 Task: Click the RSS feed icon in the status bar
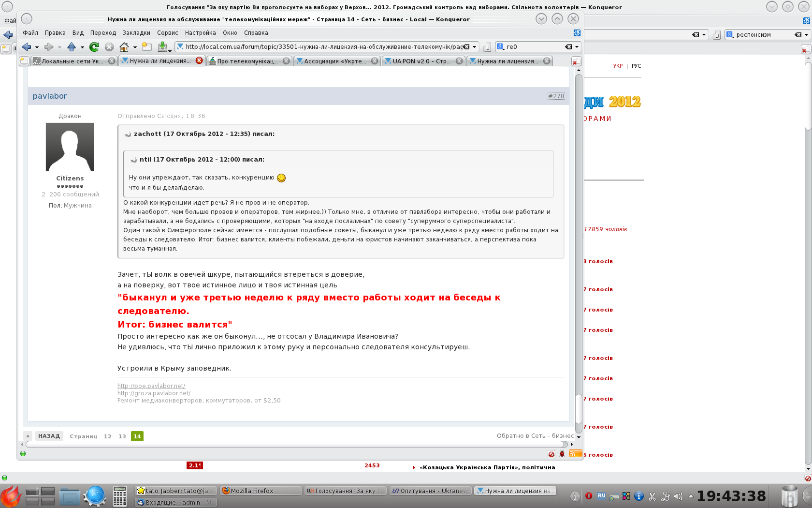tap(576, 453)
